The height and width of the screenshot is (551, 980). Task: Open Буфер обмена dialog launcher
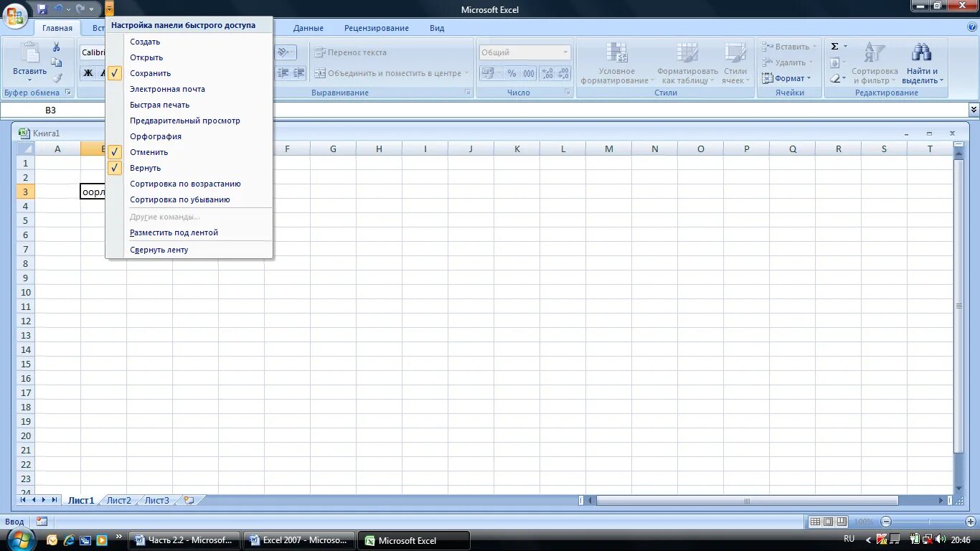click(68, 93)
